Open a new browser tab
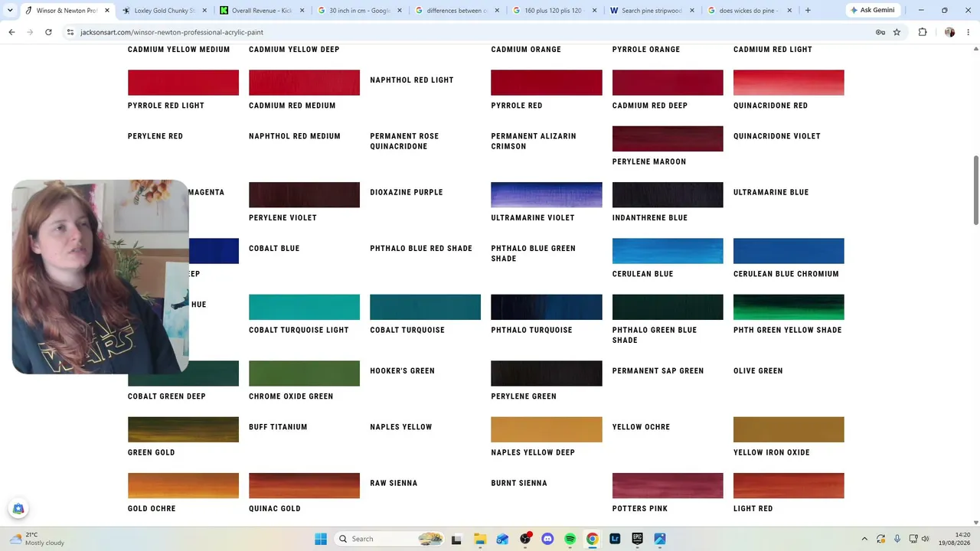The image size is (980, 551). click(808, 11)
